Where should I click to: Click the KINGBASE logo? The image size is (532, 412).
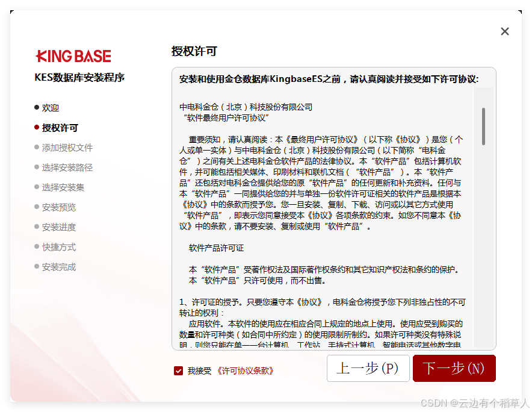click(73, 56)
